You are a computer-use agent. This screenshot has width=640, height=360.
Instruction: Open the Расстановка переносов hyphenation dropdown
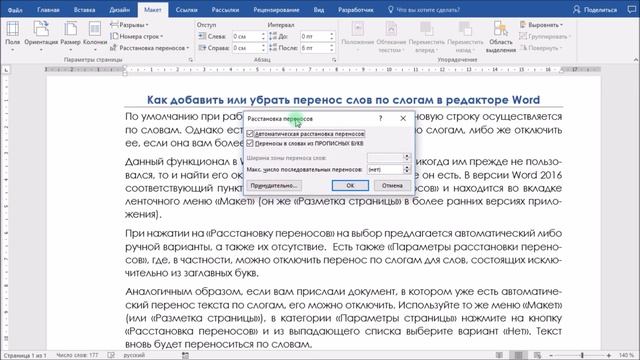150,48
